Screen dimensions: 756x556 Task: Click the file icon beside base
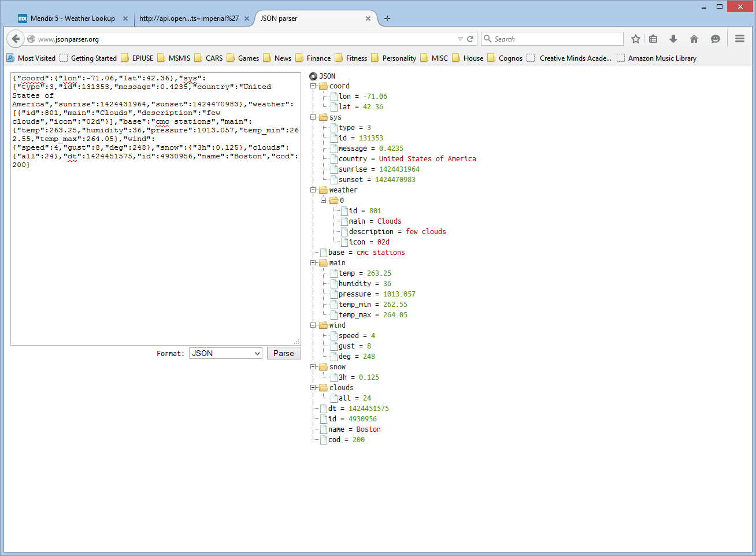pos(324,253)
